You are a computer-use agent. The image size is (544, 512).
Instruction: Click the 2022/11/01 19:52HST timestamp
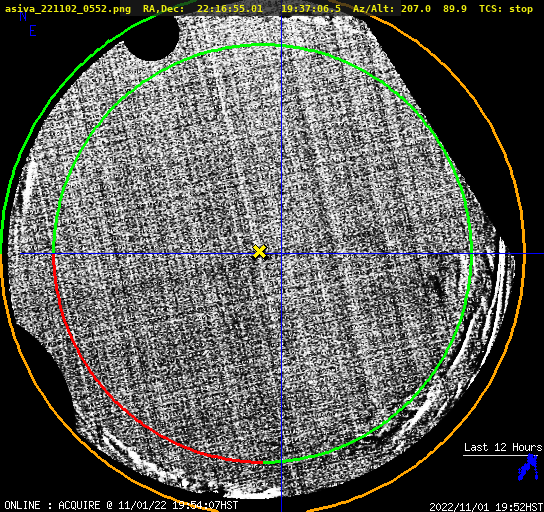click(486, 507)
